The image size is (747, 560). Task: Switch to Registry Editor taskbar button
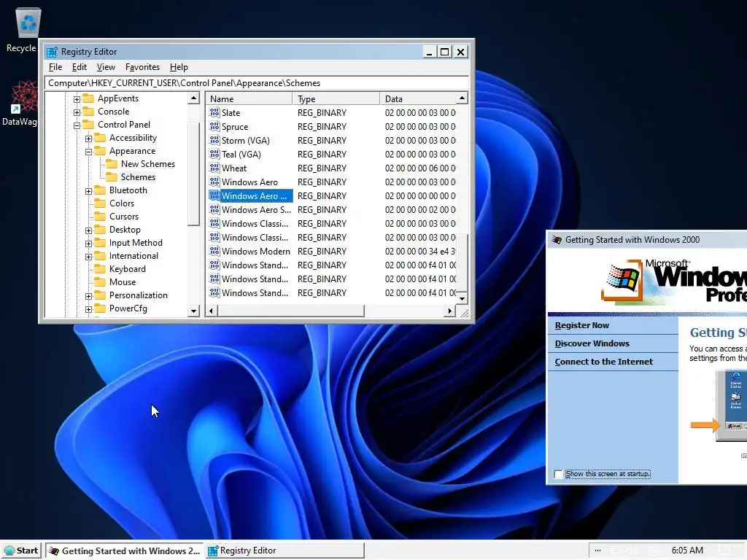click(285, 551)
